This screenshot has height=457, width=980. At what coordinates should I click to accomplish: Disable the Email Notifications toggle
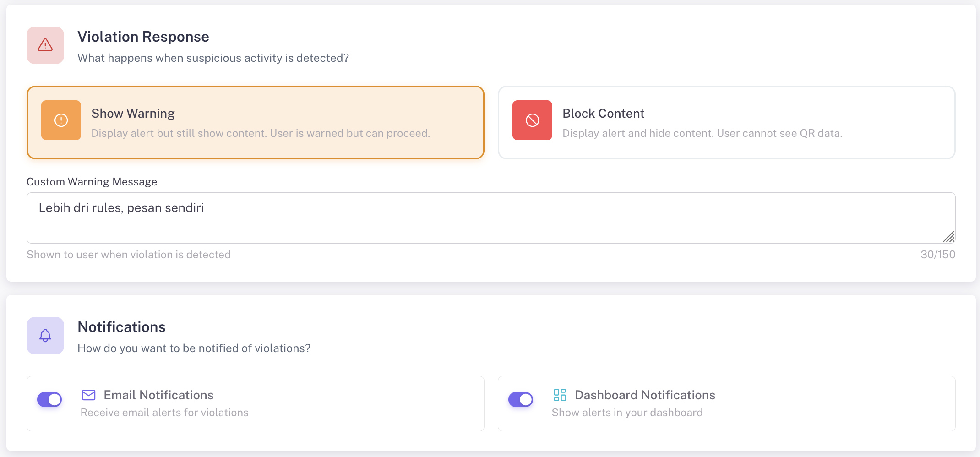click(x=49, y=399)
